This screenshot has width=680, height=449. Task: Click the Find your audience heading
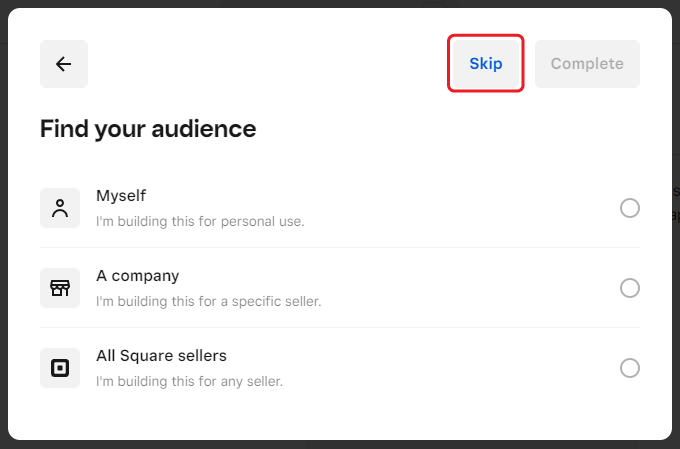click(x=148, y=129)
